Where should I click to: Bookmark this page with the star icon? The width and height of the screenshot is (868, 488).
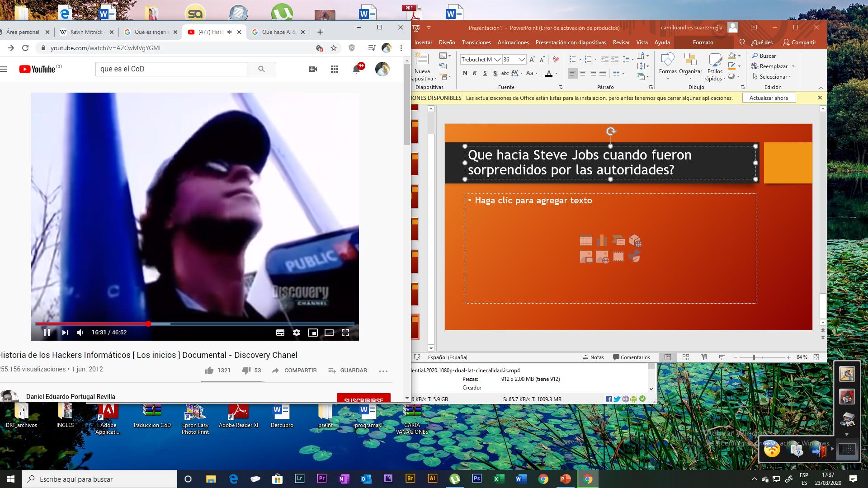click(334, 48)
